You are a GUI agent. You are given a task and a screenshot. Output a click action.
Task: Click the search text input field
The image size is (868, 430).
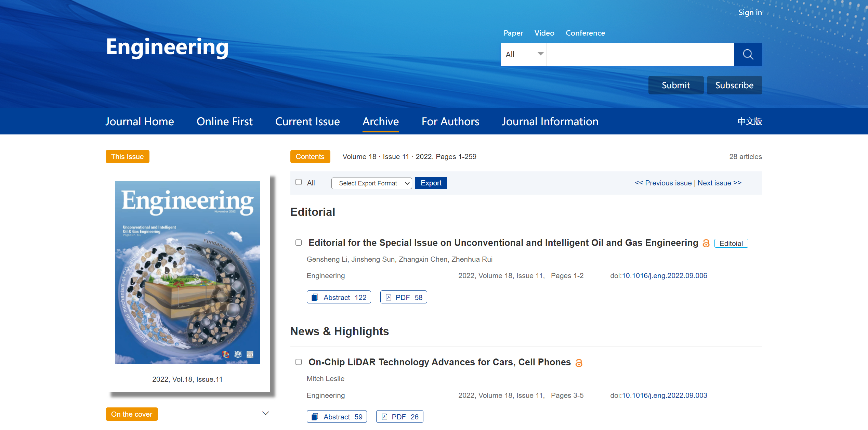640,54
